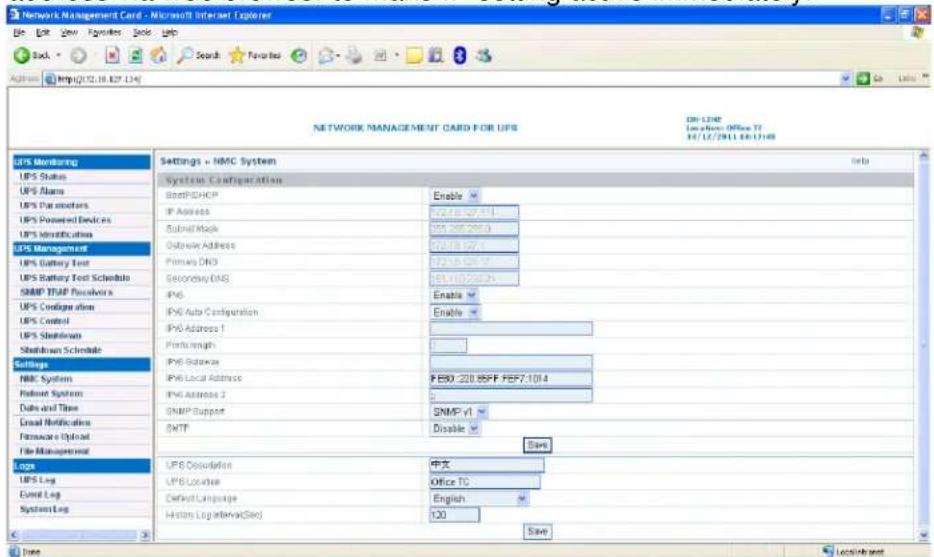934x557 pixels.
Task: Open the Default Language dropdown
Action: coord(479,499)
